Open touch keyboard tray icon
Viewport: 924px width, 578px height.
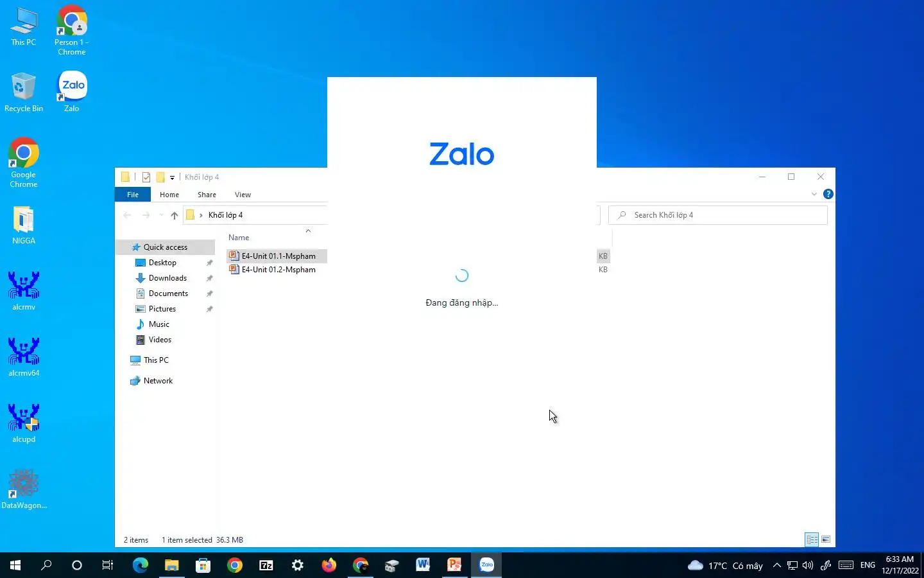coord(846,565)
